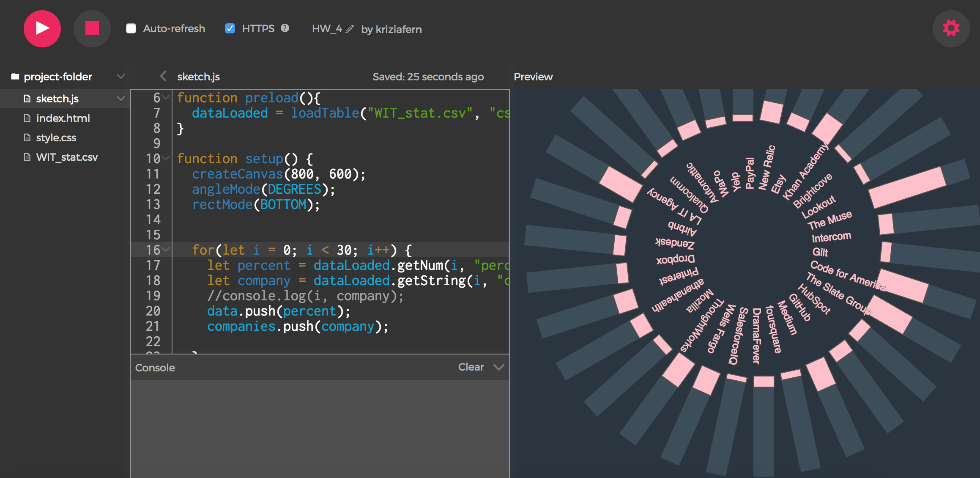Collapse the console with its chevron
The image size is (980, 478).
(499, 367)
